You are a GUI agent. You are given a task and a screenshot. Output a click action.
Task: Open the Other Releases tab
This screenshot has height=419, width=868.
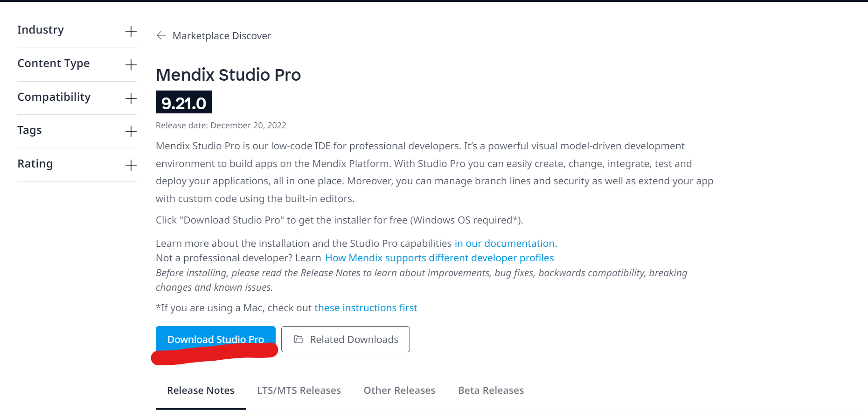[399, 391]
